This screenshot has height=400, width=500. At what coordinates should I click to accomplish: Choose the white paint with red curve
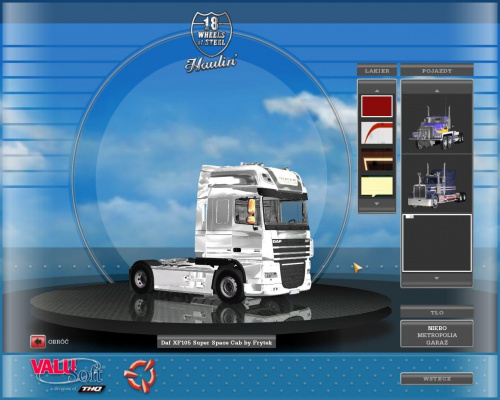[377, 133]
